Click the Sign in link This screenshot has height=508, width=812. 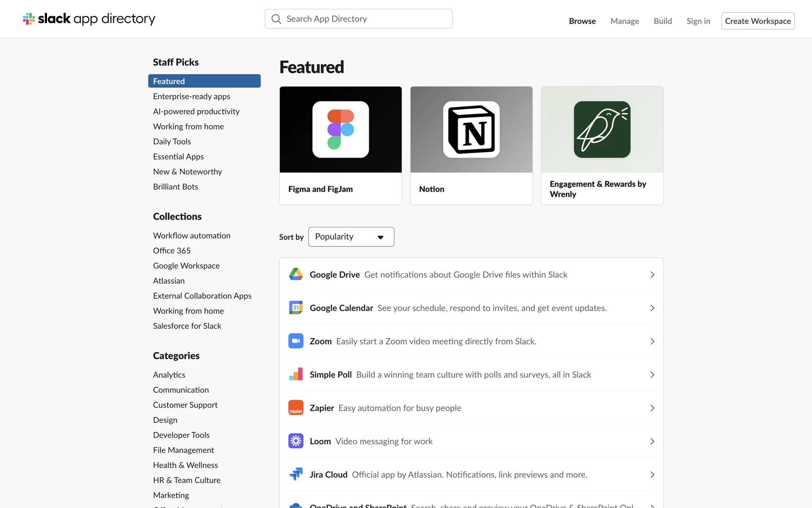click(x=698, y=21)
